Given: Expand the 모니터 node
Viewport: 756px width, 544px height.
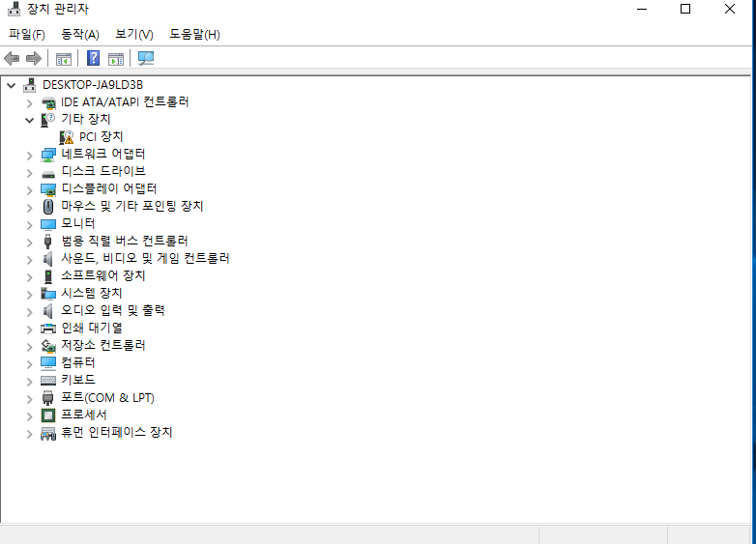Looking at the screenshot, I should [x=29, y=224].
